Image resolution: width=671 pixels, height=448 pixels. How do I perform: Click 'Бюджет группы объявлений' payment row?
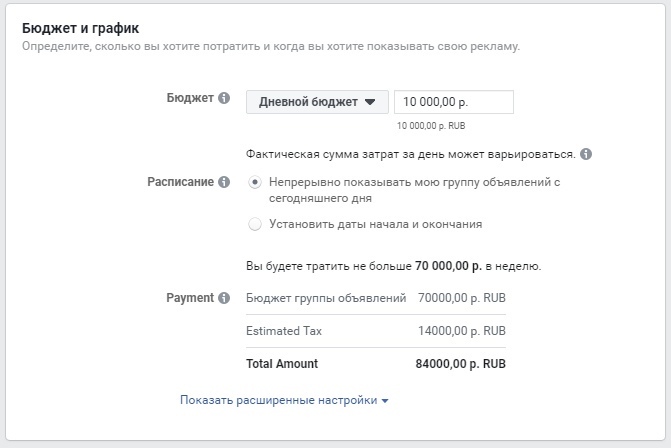pyautogui.click(x=376, y=298)
